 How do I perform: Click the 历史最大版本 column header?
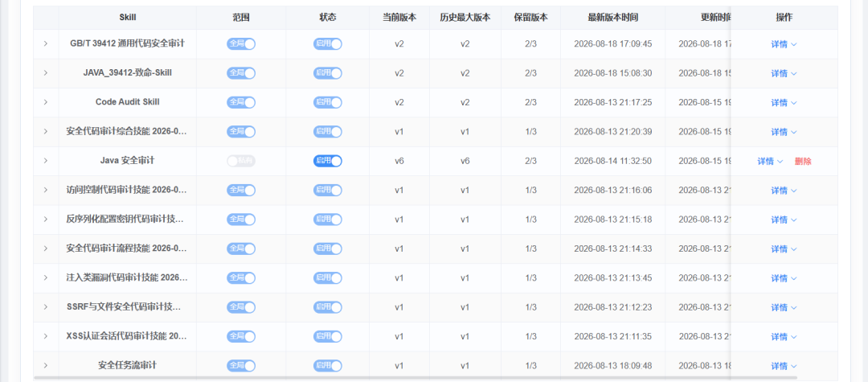pos(465,17)
